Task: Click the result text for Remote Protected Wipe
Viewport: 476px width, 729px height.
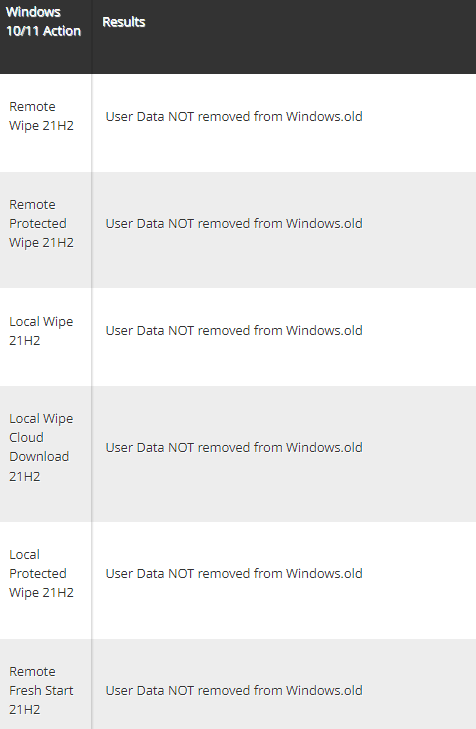Action: (234, 224)
